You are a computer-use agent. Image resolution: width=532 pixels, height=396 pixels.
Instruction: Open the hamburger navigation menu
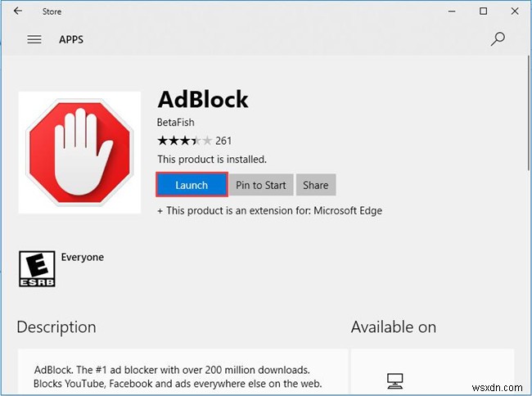coord(34,39)
